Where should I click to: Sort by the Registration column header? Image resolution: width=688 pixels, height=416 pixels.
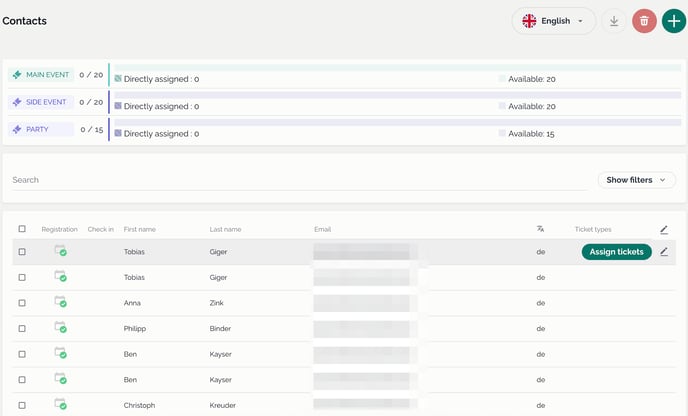pyautogui.click(x=59, y=229)
